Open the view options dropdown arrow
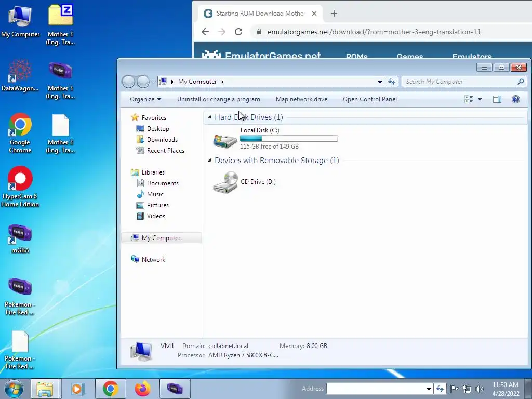This screenshot has width=532, height=399. 480,99
